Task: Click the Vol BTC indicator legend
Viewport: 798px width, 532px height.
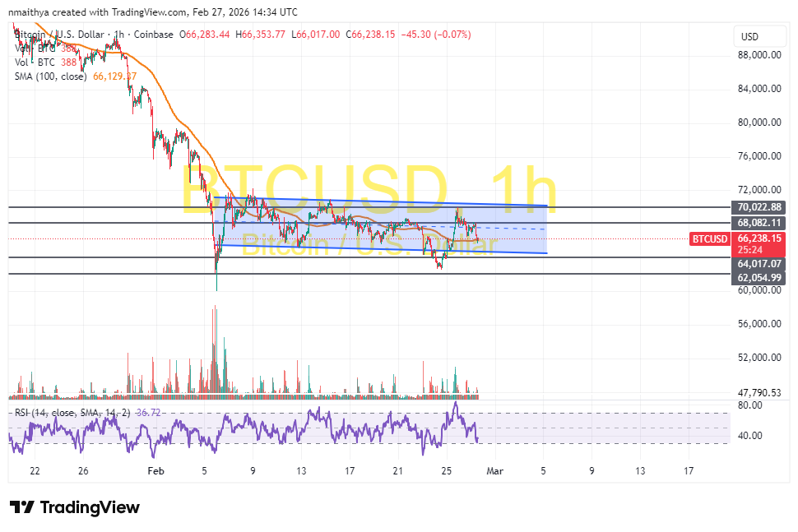Action: (35, 62)
